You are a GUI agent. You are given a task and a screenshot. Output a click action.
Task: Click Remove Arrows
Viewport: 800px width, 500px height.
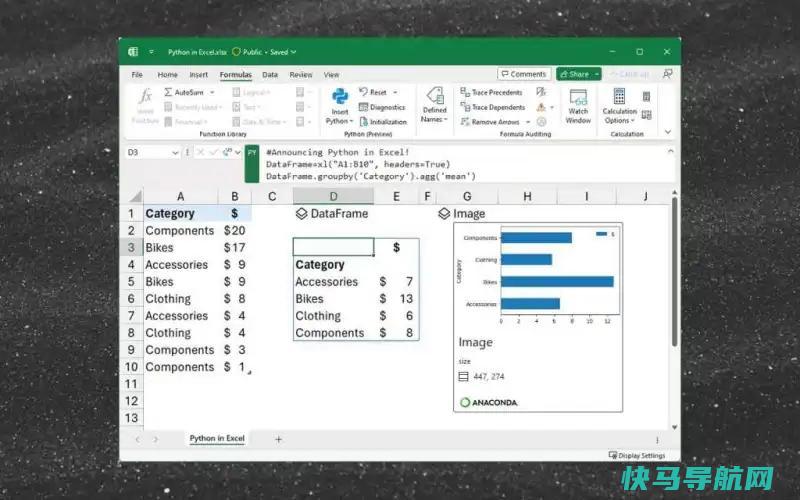click(x=490, y=122)
